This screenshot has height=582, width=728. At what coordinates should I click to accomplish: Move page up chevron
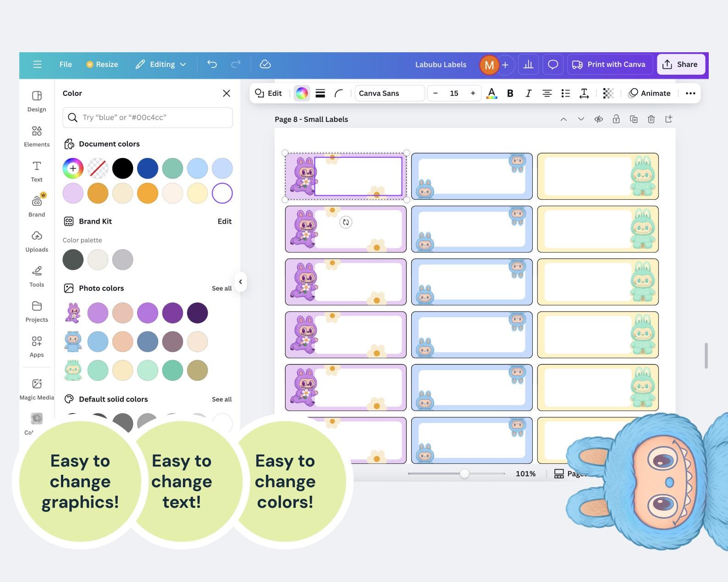tap(563, 119)
